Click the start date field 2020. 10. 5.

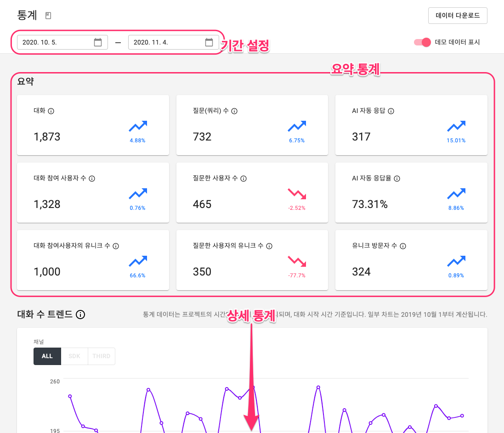pyautogui.click(x=62, y=42)
